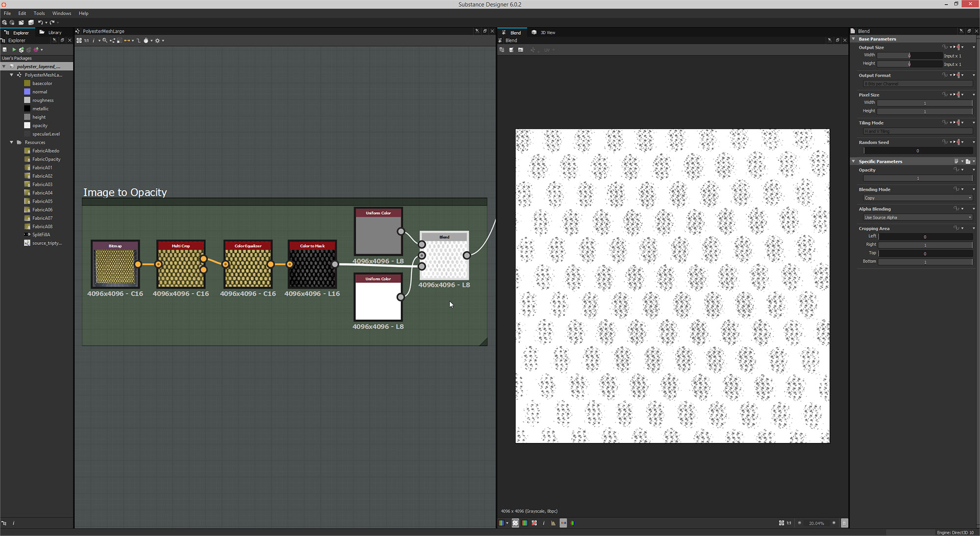Toggle the transparency checkerboard in the 2D view
The height and width of the screenshot is (536, 980).
pos(515,523)
